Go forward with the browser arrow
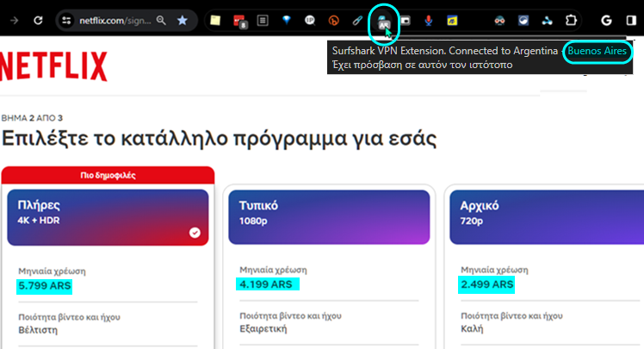This screenshot has width=644, height=349. (15, 20)
